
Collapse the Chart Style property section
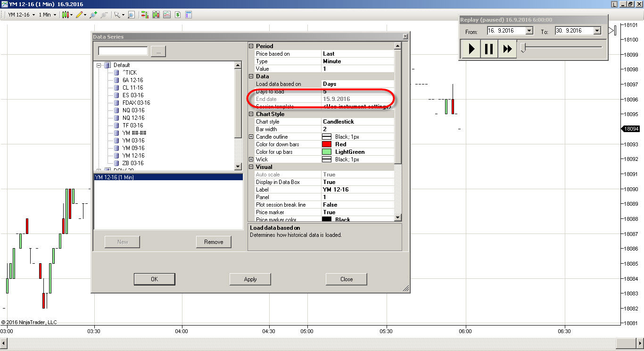pyautogui.click(x=251, y=114)
